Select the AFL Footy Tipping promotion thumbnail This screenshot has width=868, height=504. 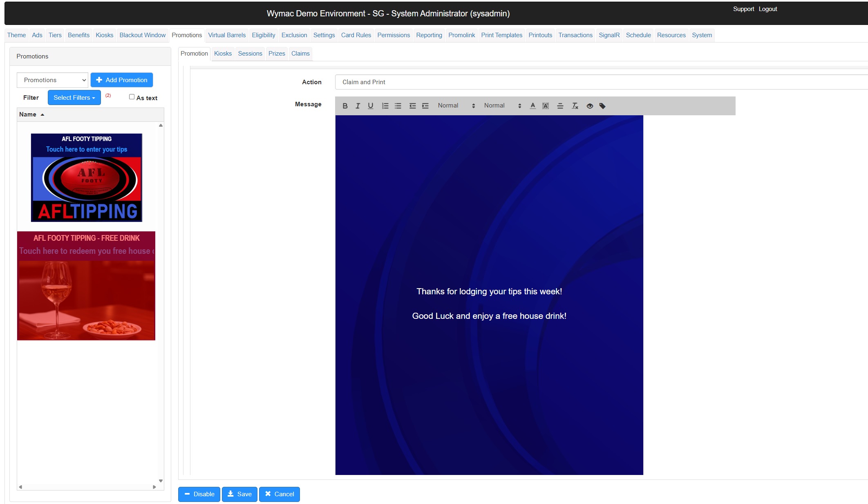pos(87,178)
